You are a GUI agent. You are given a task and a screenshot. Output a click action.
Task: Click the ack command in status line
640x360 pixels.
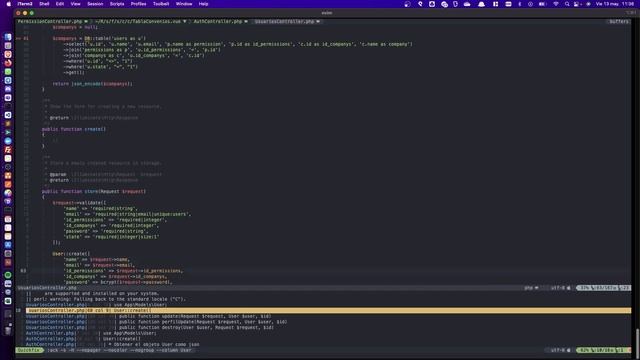(120, 350)
